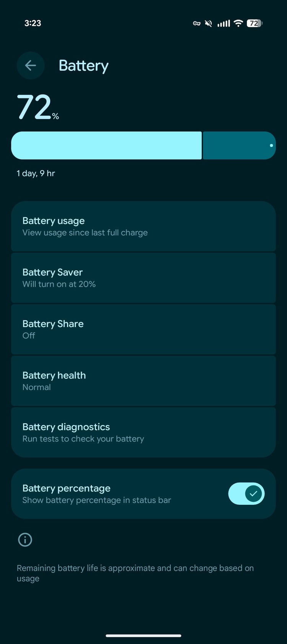Run Battery diagnostics tests
This screenshot has width=287, height=644.
point(143,432)
